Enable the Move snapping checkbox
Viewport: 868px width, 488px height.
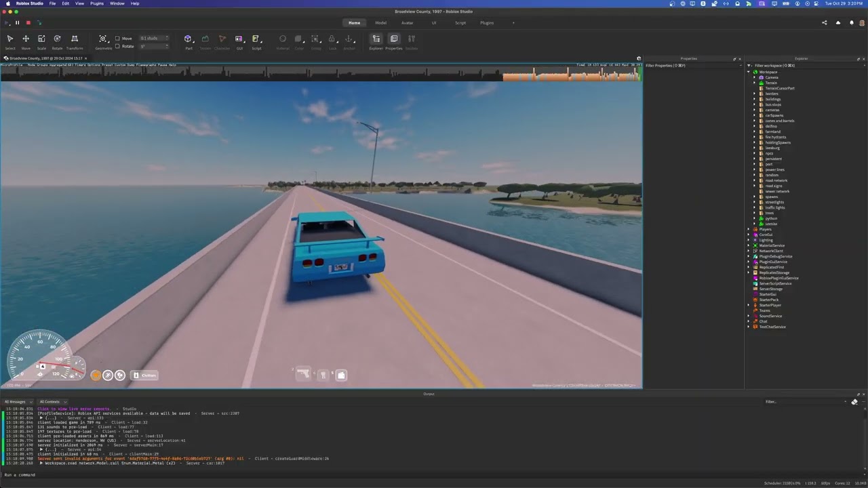tap(117, 39)
